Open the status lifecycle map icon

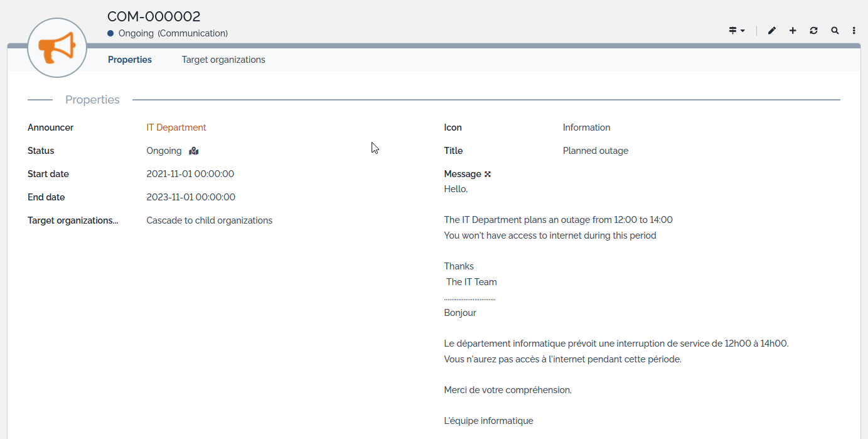tap(194, 151)
